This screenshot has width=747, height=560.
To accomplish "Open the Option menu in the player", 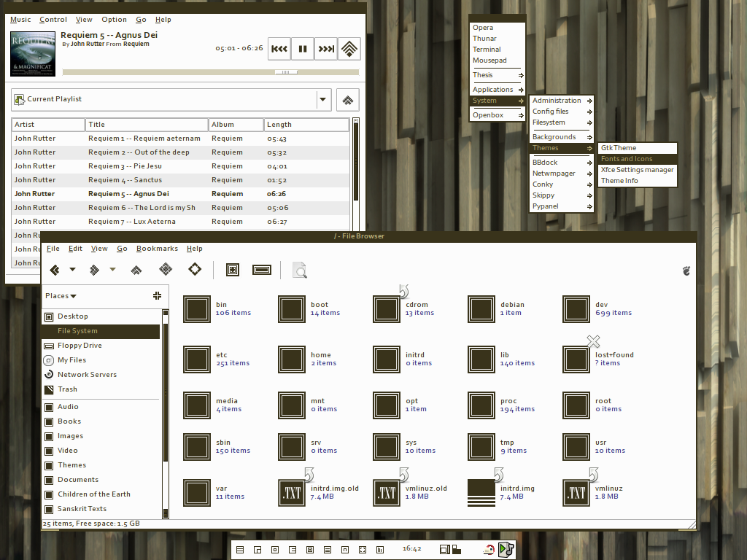I will point(115,20).
